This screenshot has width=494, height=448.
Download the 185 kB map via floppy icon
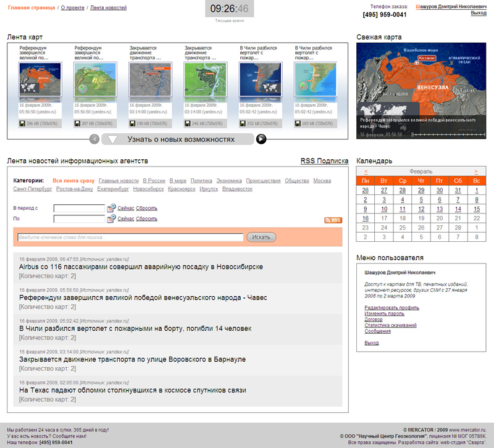pos(298,123)
